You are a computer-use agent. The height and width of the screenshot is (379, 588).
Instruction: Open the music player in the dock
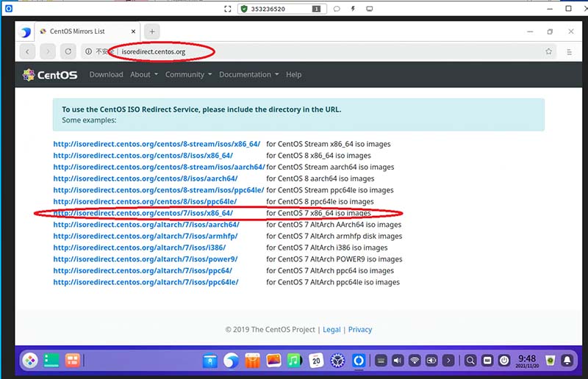[x=294, y=361]
